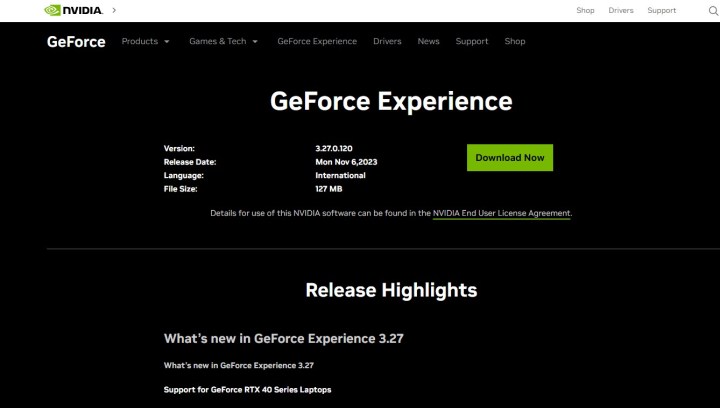Open the Games & Tech dropdown
720x408 pixels.
click(223, 42)
